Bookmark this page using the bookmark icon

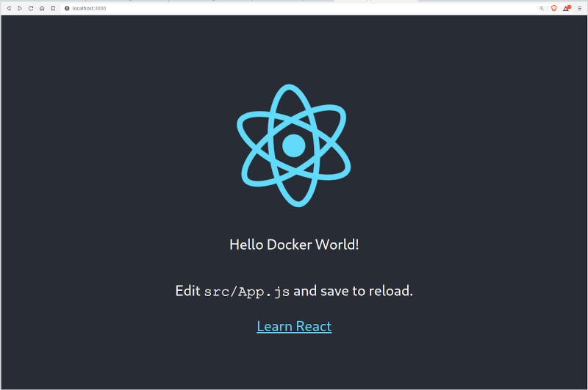click(x=53, y=8)
